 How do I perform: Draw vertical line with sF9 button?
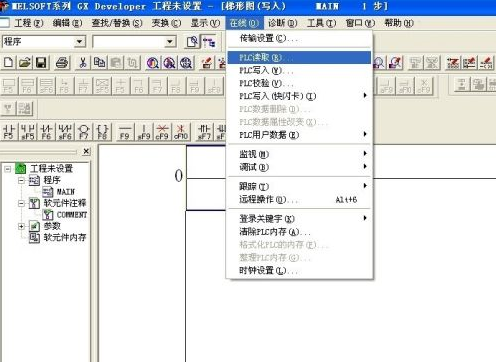tap(144, 131)
